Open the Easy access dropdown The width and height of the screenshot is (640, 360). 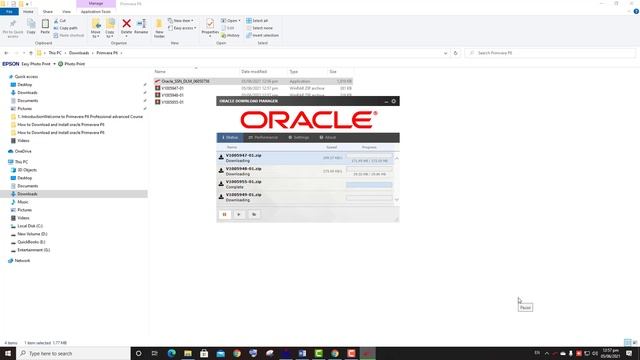182,28
